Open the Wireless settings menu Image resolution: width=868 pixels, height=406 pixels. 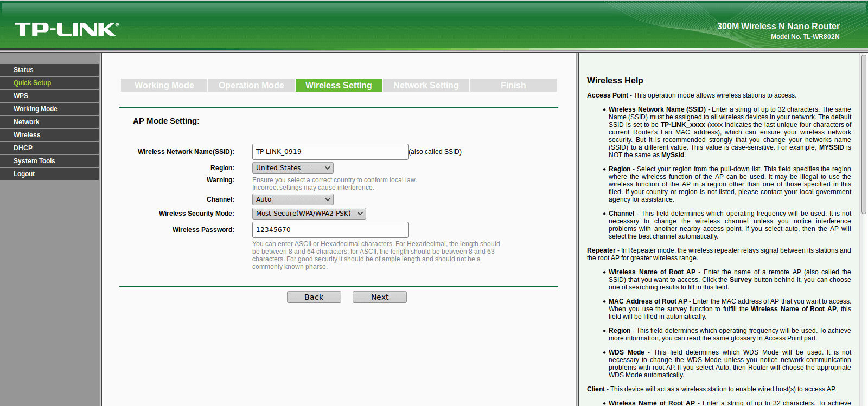click(49, 135)
